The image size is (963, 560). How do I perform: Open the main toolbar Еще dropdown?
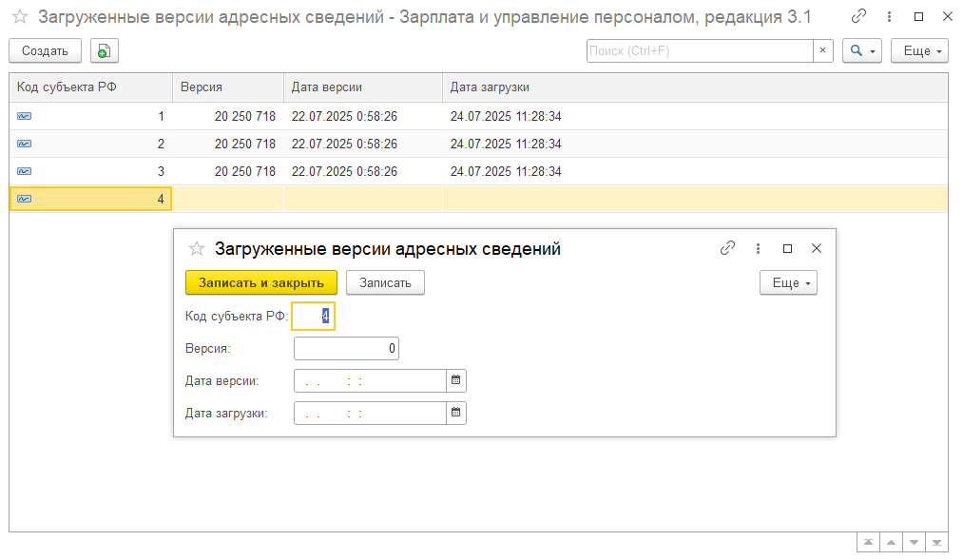(x=919, y=51)
